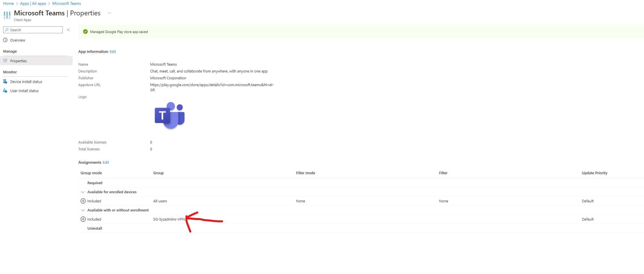Edit App information
The height and width of the screenshot is (274, 644).
click(x=113, y=51)
